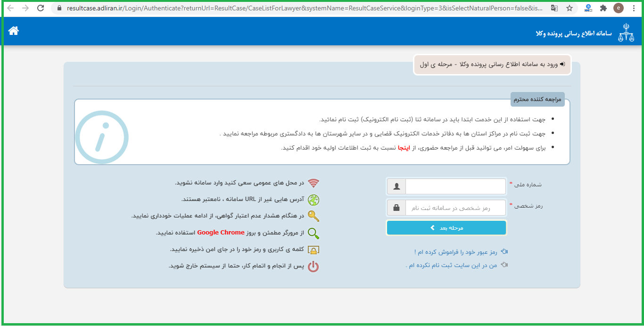The image size is (644, 326).
Task: Focus the رمز شخصی password field
Action: 455,208
